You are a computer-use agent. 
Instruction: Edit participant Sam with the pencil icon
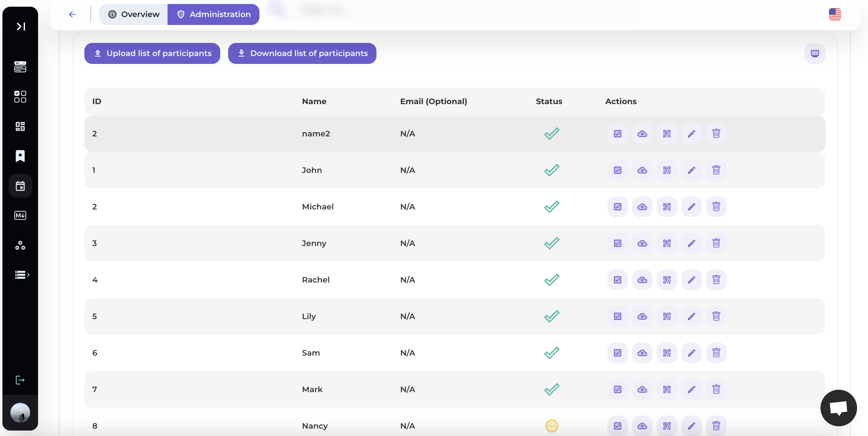point(691,353)
